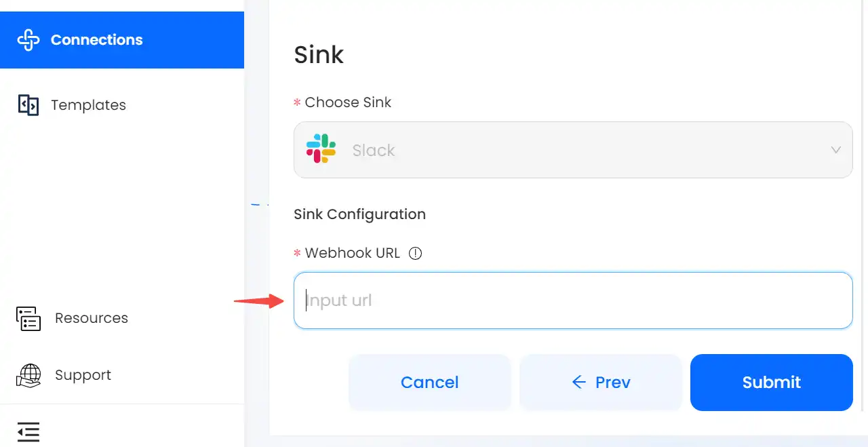Select Resources in the sidebar
The image size is (868, 447).
(x=92, y=318)
